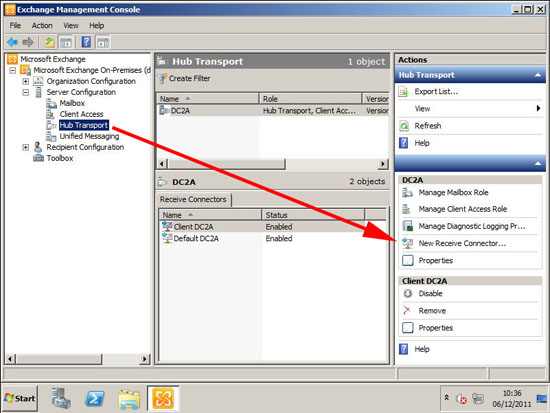This screenshot has width=550, height=413.
Task: Click Manage Diagnostic Logging Properties action
Action: pos(472,226)
